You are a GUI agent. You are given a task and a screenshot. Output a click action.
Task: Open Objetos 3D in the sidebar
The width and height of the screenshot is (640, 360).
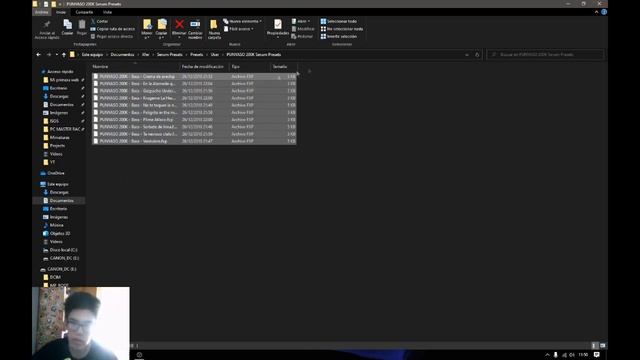tap(60, 233)
